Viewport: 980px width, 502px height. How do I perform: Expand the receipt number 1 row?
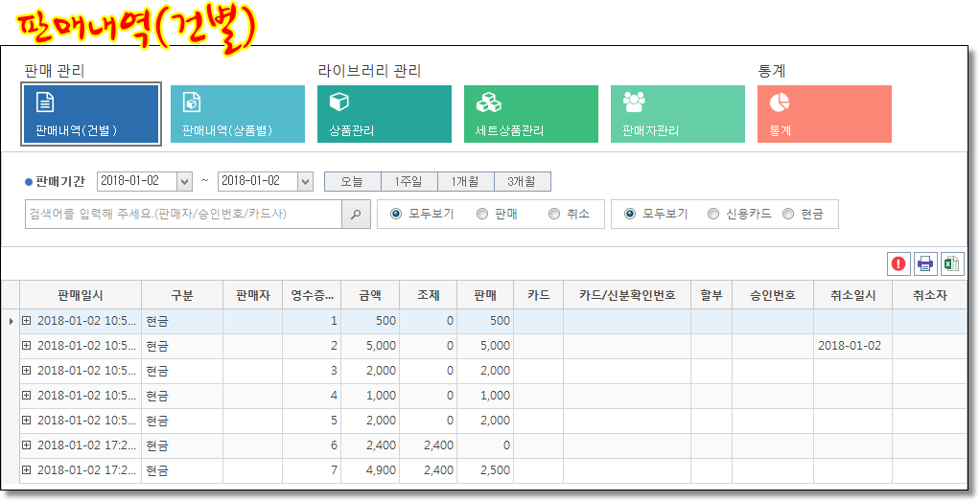(x=27, y=321)
